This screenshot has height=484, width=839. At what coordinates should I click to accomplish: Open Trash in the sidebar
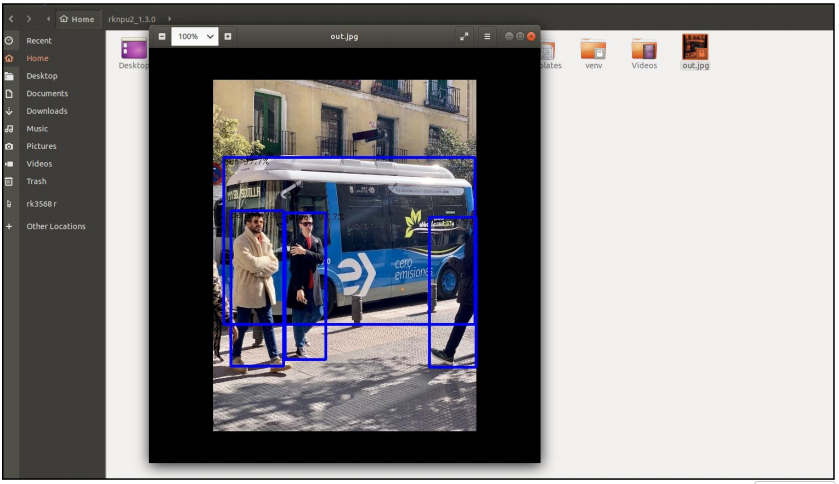(36, 181)
